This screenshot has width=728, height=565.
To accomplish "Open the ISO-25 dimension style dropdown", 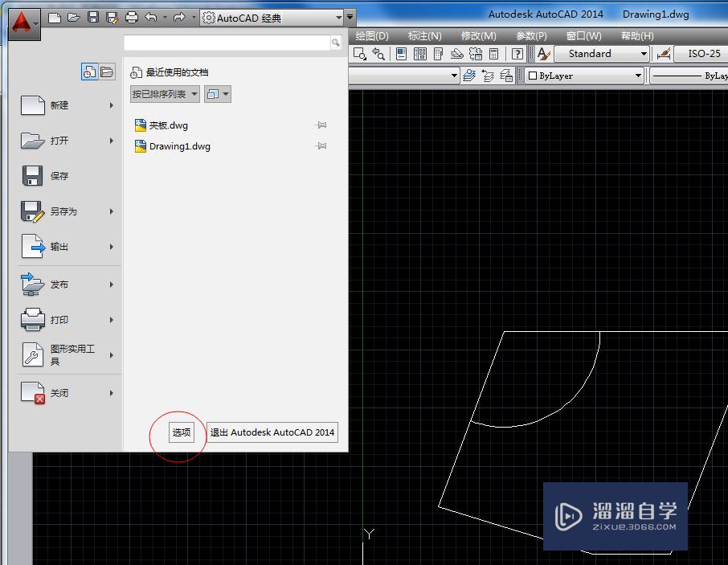I will click(x=701, y=54).
